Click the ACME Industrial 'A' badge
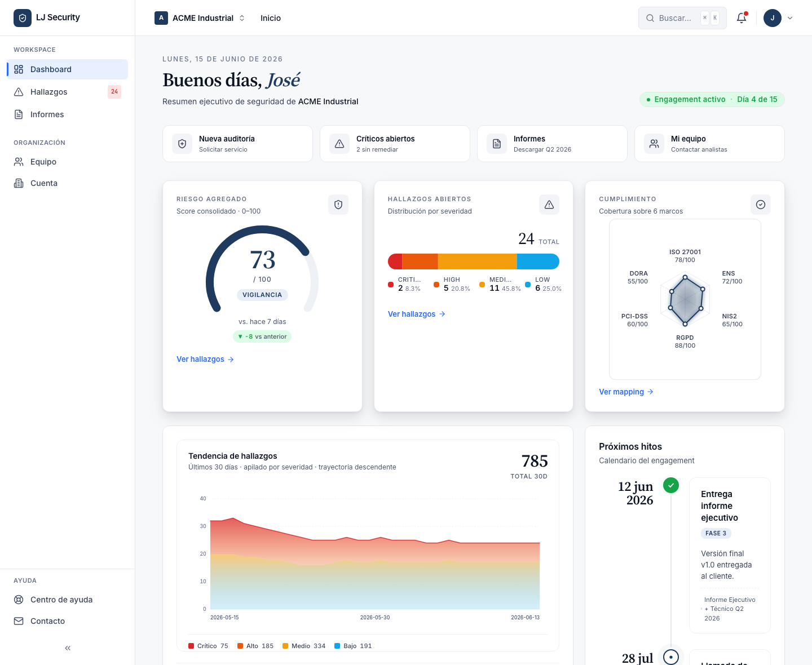This screenshot has width=812, height=665. (161, 18)
